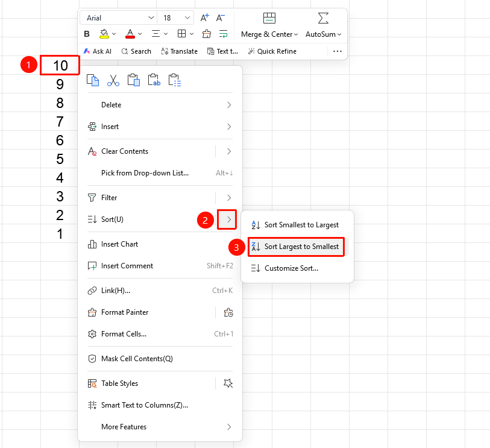The width and height of the screenshot is (490, 448).
Task: Click the Copy icon in context menu
Action: [x=93, y=80]
